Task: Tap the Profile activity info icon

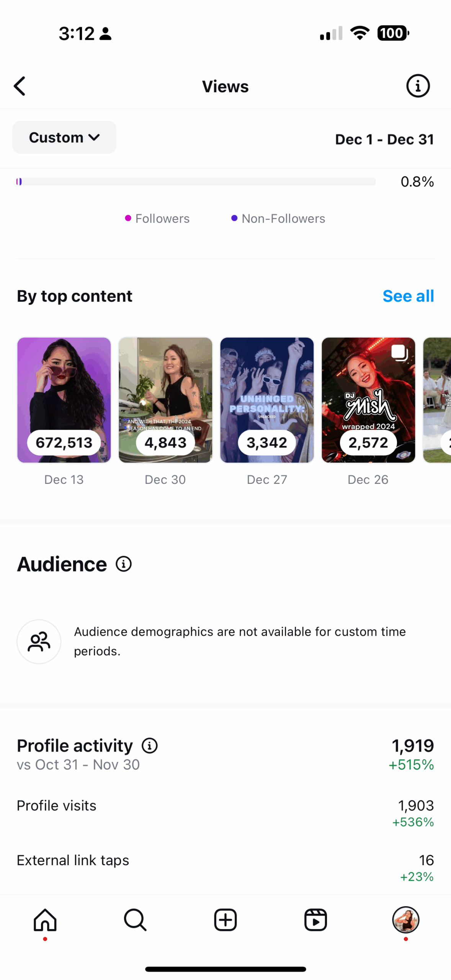Action: click(149, 745)
